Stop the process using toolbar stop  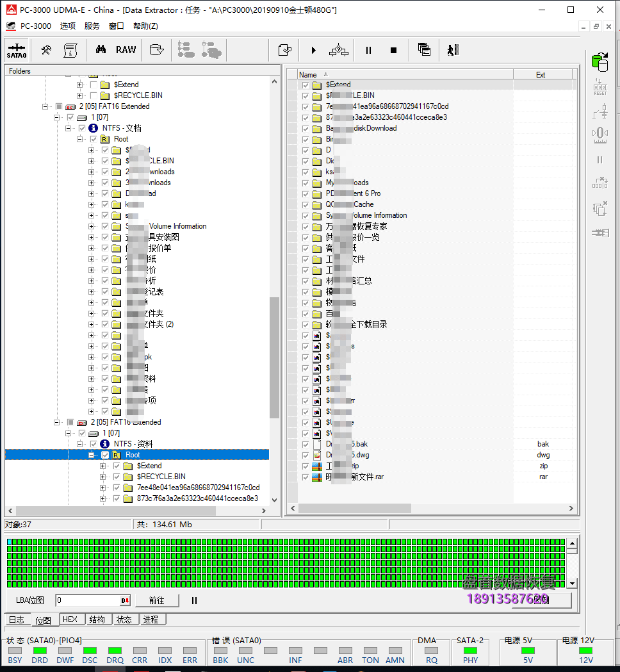pyautogui.click(x=394, y=50)
